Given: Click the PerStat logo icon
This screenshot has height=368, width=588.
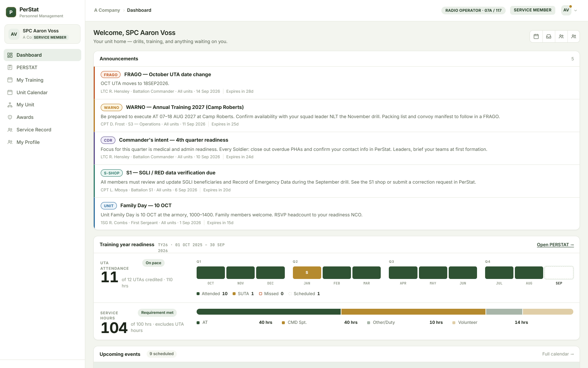Looking at the screenshot, I should [11, 12].
